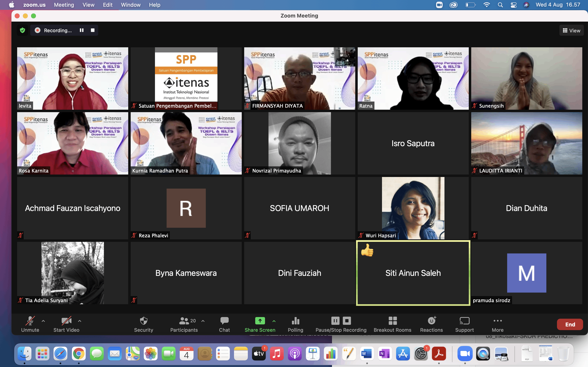This screenshot has width=588, height=367.
Task: Unmute the microphone
Action: pos(30,321)
